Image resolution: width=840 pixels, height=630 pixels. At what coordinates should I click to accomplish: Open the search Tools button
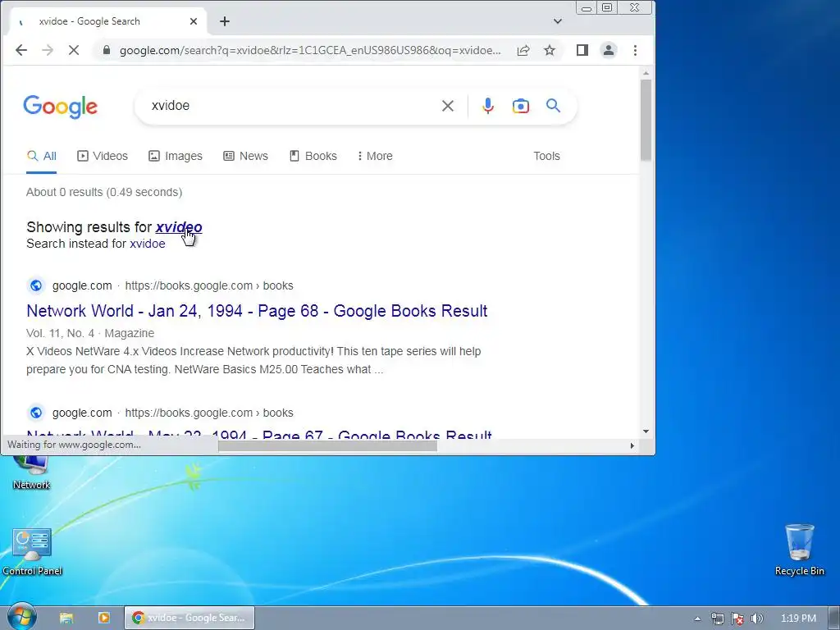(x=546, y=156)
